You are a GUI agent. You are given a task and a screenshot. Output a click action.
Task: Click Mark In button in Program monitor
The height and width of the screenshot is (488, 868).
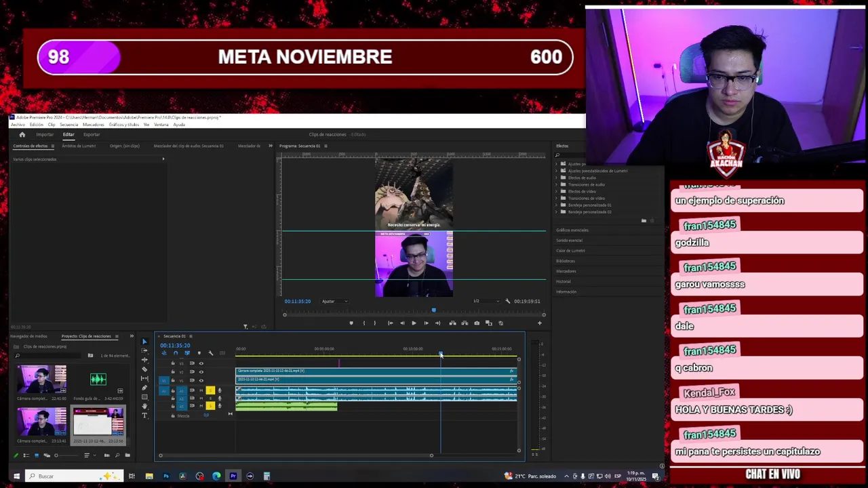tap(364, 323)
